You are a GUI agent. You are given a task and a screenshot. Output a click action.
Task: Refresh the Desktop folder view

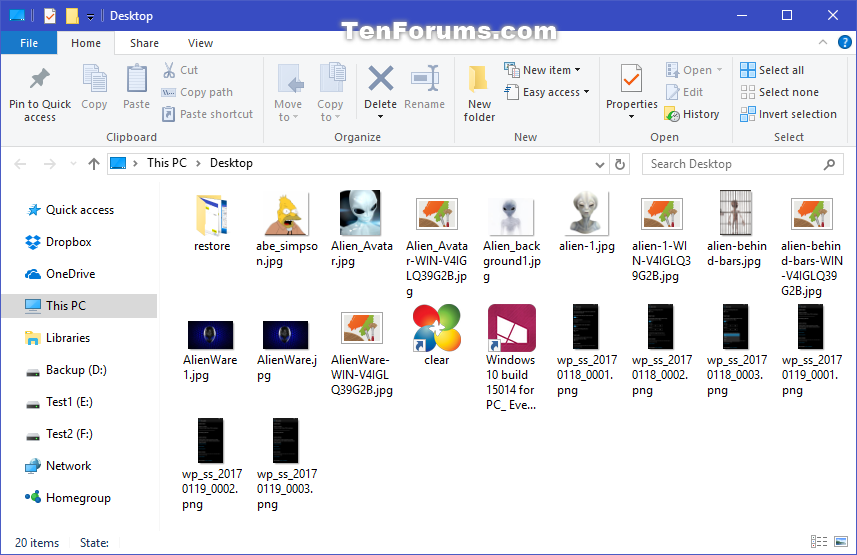click(619, 164)
